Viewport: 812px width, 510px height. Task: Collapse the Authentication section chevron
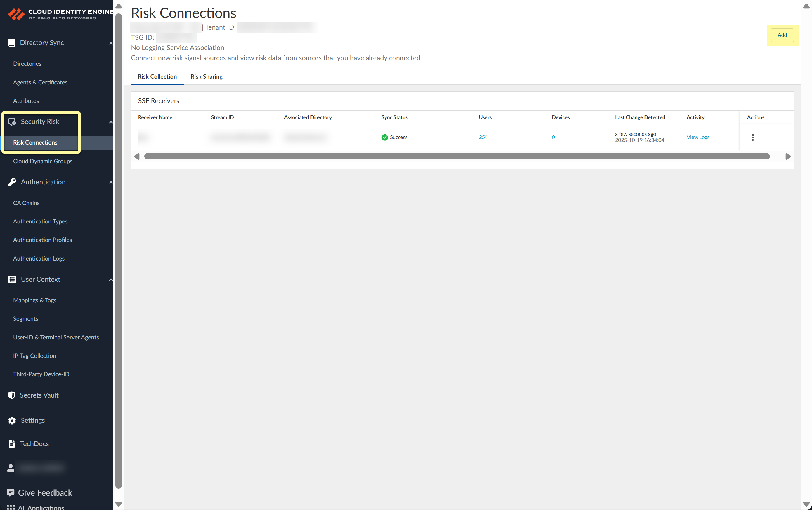pyautogui.click(x=111, y=183)
